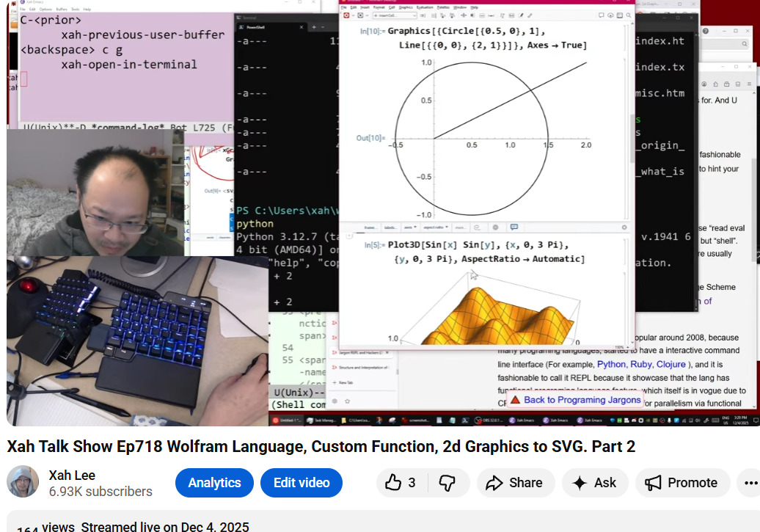
Task: Click Back to Programing Jargons link
Action: (x=574, y=400)
